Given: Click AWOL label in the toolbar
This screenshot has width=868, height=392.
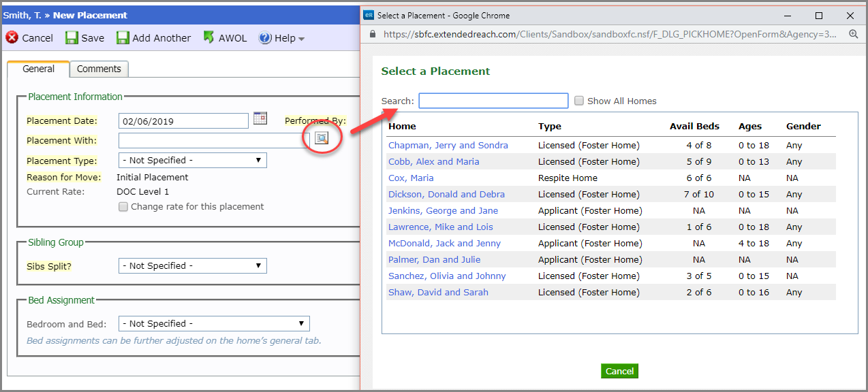Looking at the screenshot, I should (233, 38).
